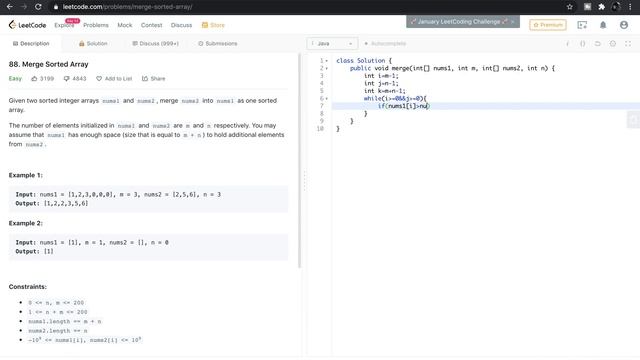This screenshot has height=360, width=640.
Task: Click the LeetCode logo
Action: pos(27,25)
